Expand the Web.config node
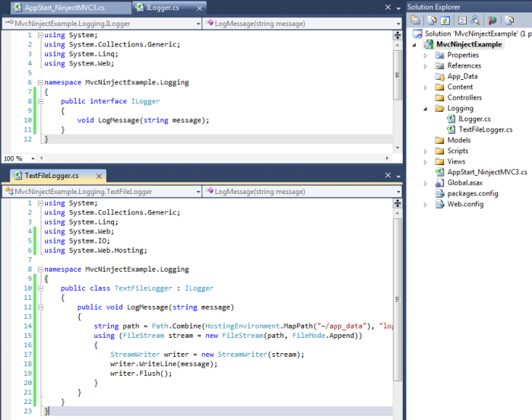The height and width of the screenshot is (420, 532). (x=426, y=205)
